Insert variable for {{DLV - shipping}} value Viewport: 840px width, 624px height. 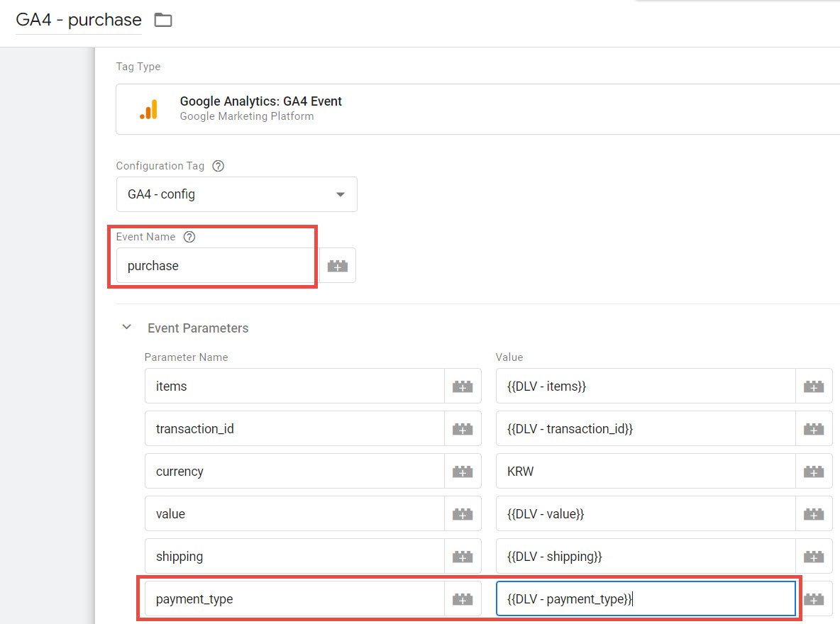click(x=814, y=557)
